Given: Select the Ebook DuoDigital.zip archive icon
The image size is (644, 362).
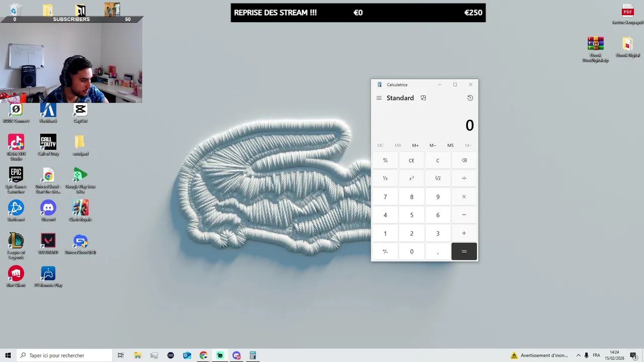Looking at the screenshot, I should 596,49.
